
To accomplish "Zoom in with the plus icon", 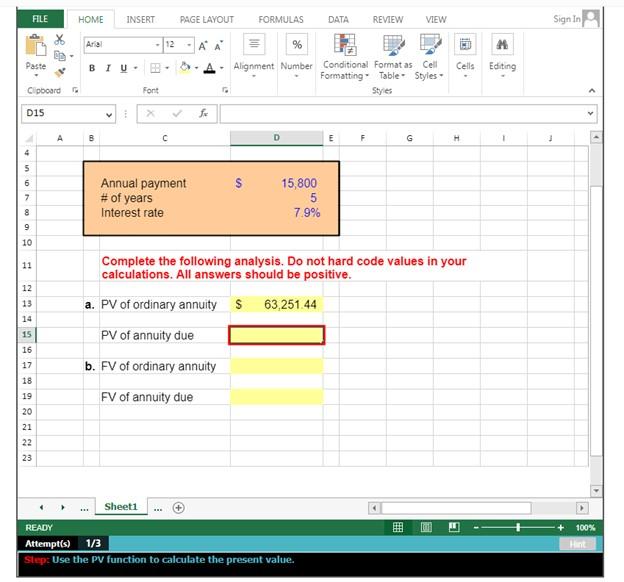I will 561,527.
